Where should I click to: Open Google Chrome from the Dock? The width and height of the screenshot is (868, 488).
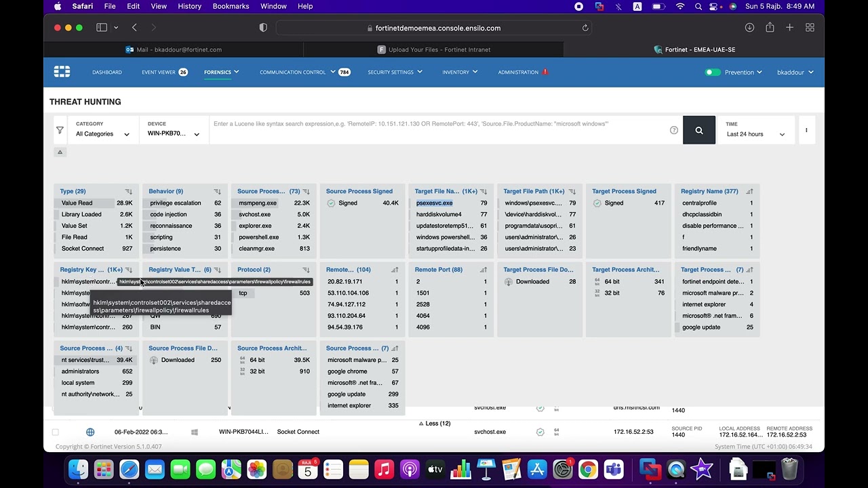(588, 469)
